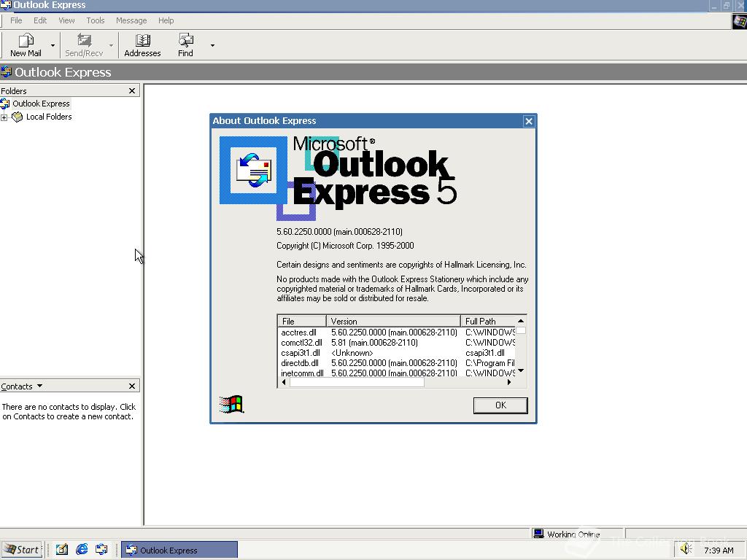Click the Windows flag logo in dialog
Viewport: 747px width, 560px height.
tap(231, 405)
